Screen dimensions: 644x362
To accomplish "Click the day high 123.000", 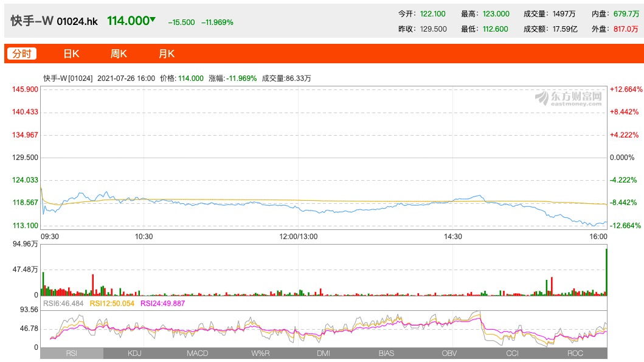I will (x=496, y=14).
